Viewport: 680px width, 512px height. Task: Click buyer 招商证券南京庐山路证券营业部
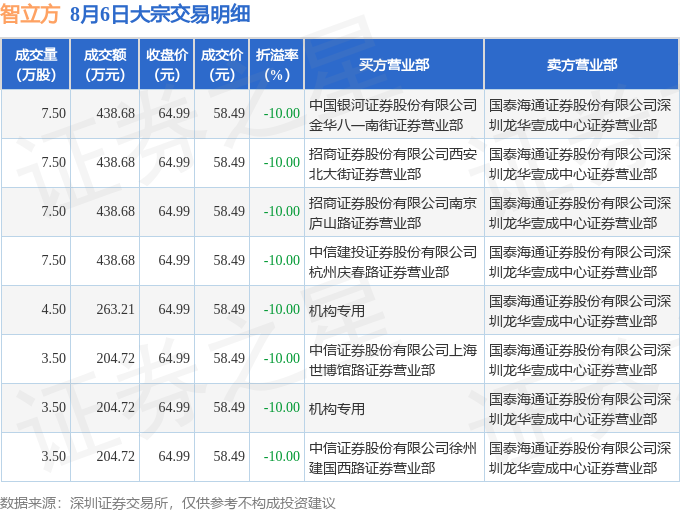coord(393,213)
